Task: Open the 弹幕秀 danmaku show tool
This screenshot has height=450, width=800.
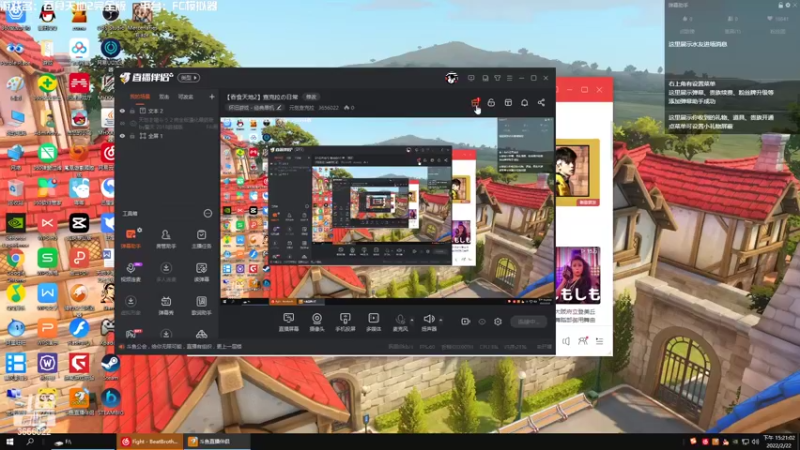Action: [x=166, y=305]
